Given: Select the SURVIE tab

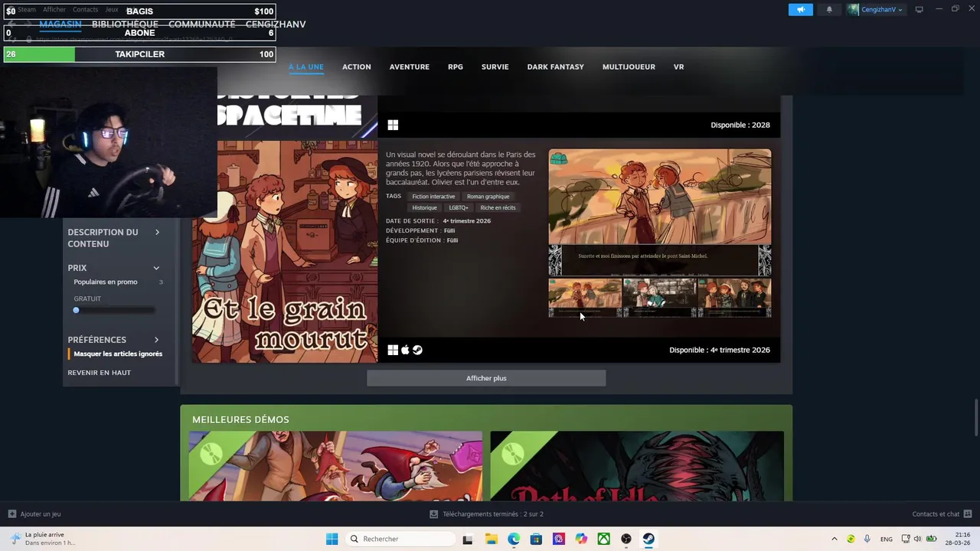Looking at the screenshot, I should [495, 67].
